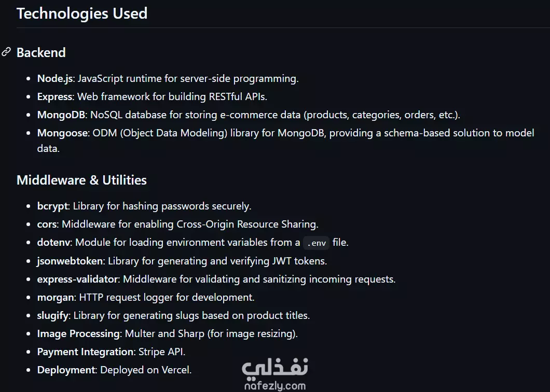
Task: Click the Middleware & Utilities heading
Action: point(81,180)
